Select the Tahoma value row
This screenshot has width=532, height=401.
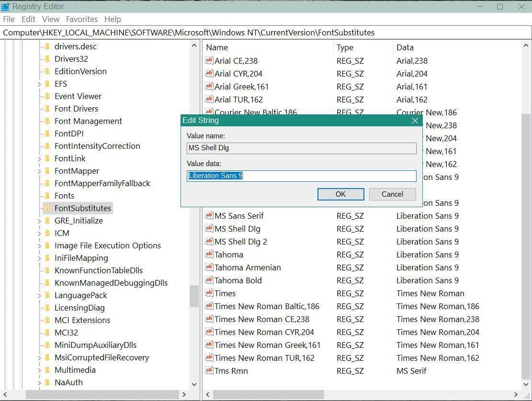(229, 255)
